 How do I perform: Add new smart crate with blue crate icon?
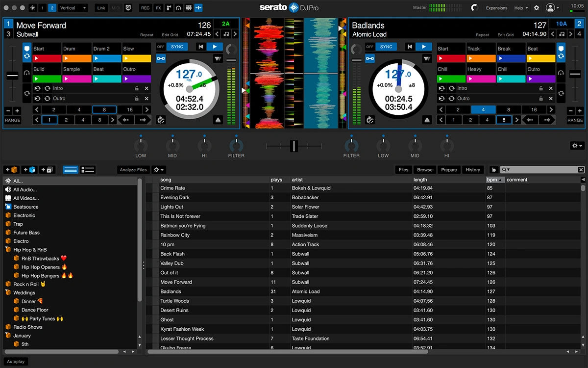point(29,170)
